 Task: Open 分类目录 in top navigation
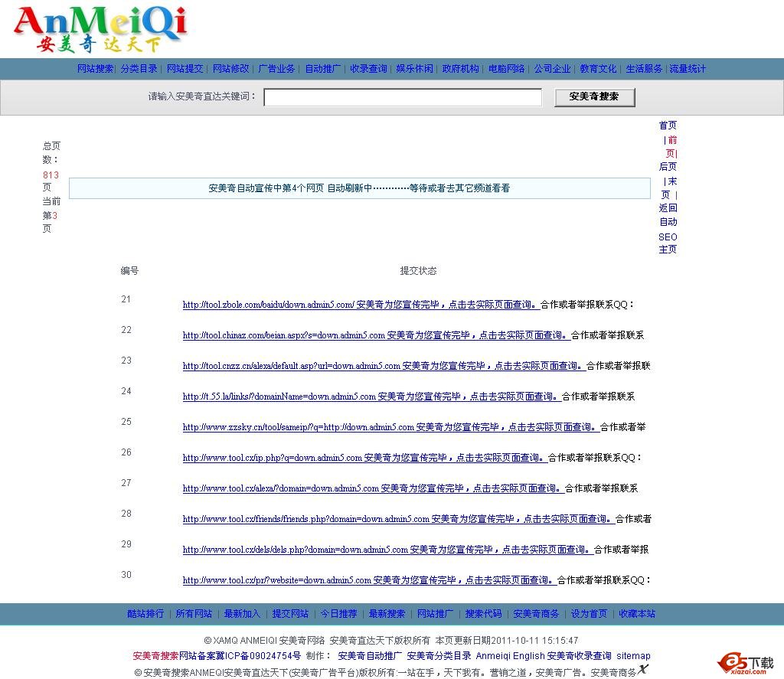[x=139, y=68]
